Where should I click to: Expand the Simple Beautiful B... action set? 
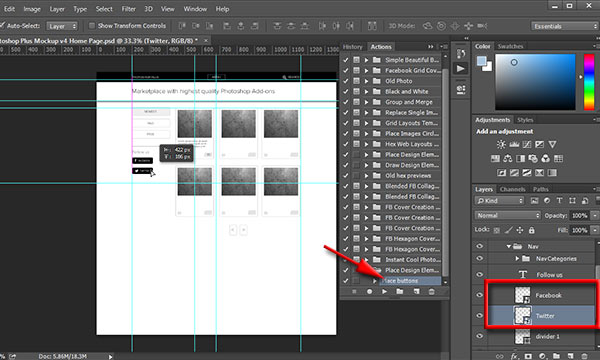point(366,60)
